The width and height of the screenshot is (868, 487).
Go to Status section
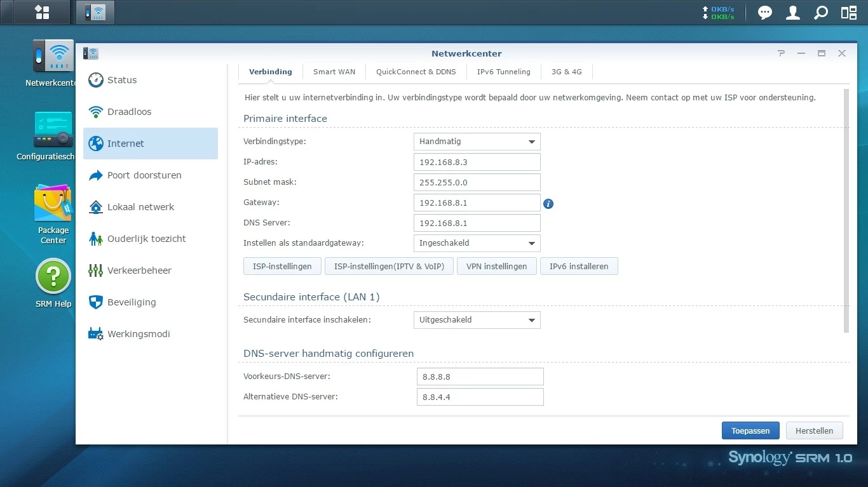click(151, 80)
